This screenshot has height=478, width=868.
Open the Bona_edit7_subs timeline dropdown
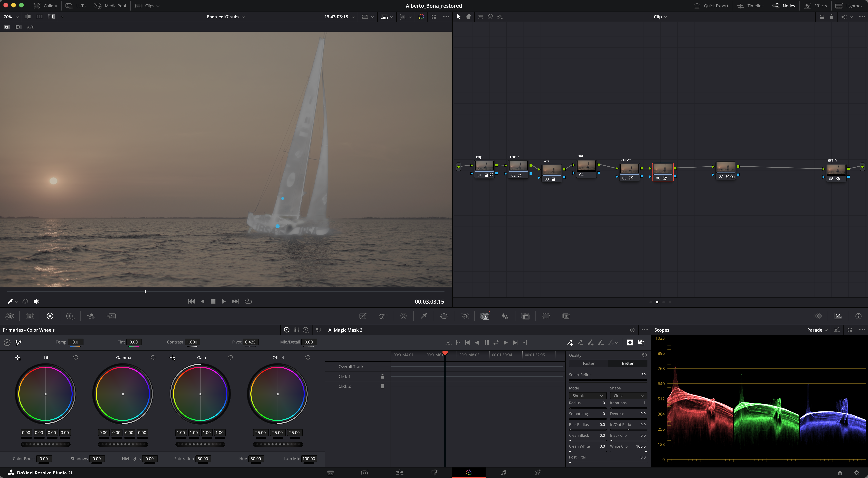click(225, 16)
